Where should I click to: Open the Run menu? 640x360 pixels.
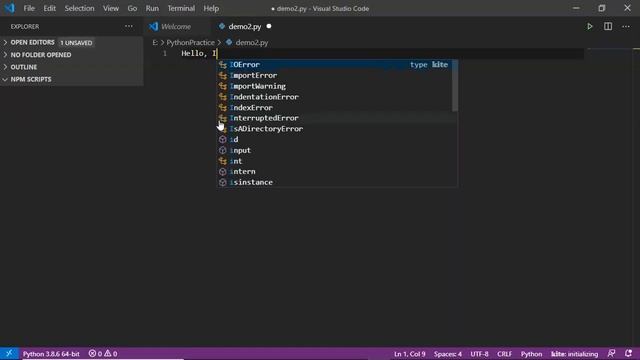click(152, 8)
